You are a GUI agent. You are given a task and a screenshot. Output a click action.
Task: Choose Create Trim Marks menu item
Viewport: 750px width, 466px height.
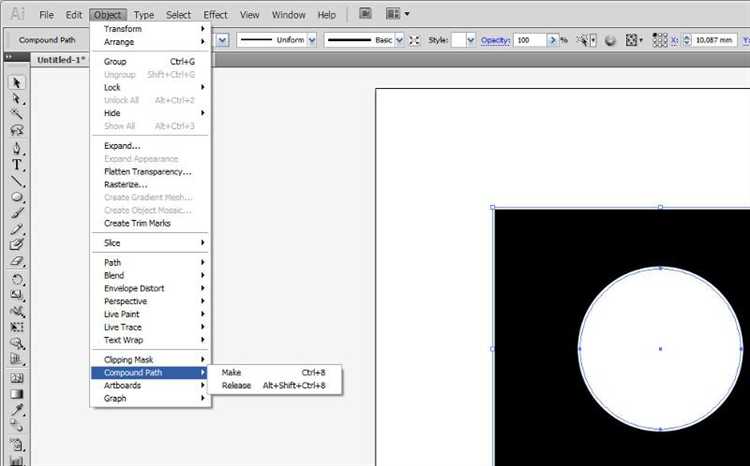(151, 223)
